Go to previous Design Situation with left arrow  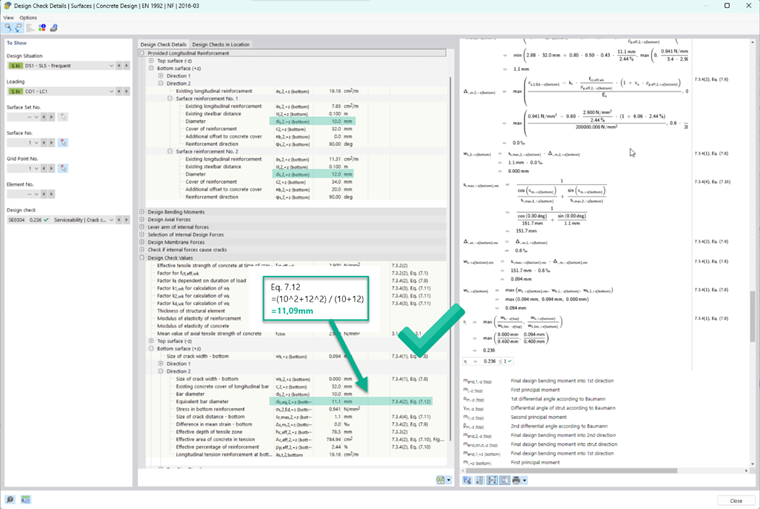[x=119, y=65]
